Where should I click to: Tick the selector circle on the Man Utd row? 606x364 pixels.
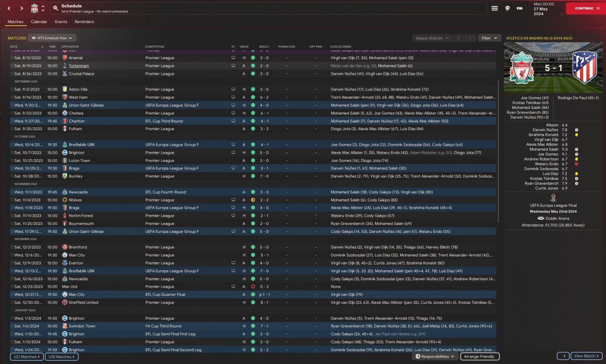point(12,287)
